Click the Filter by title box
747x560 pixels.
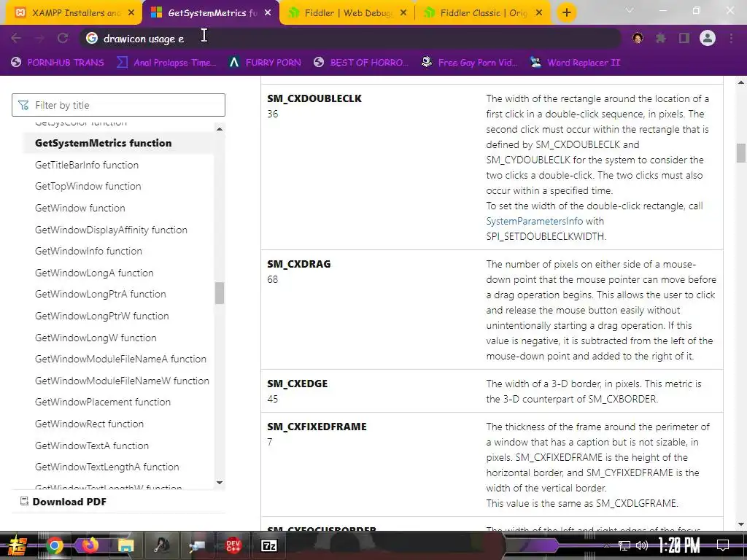(x=118, y=105)
